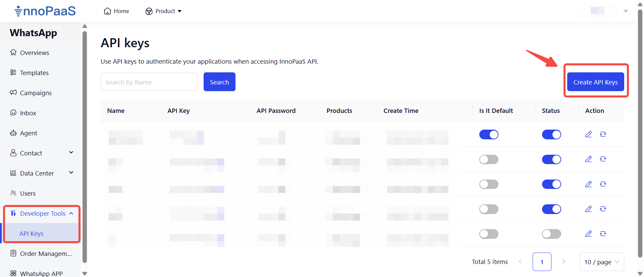Click reset arrows icon in third row

click(x=603, y=184)
